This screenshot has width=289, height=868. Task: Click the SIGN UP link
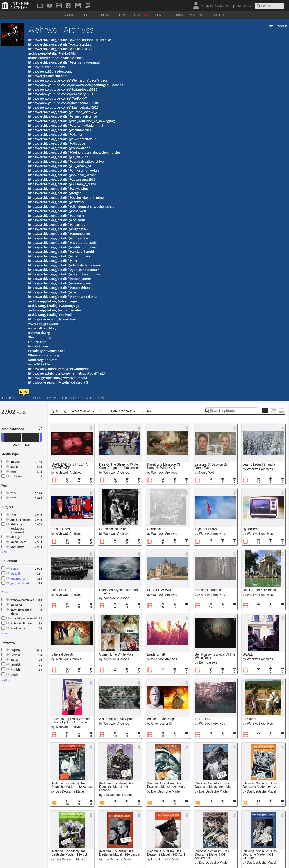coord(208,6)
